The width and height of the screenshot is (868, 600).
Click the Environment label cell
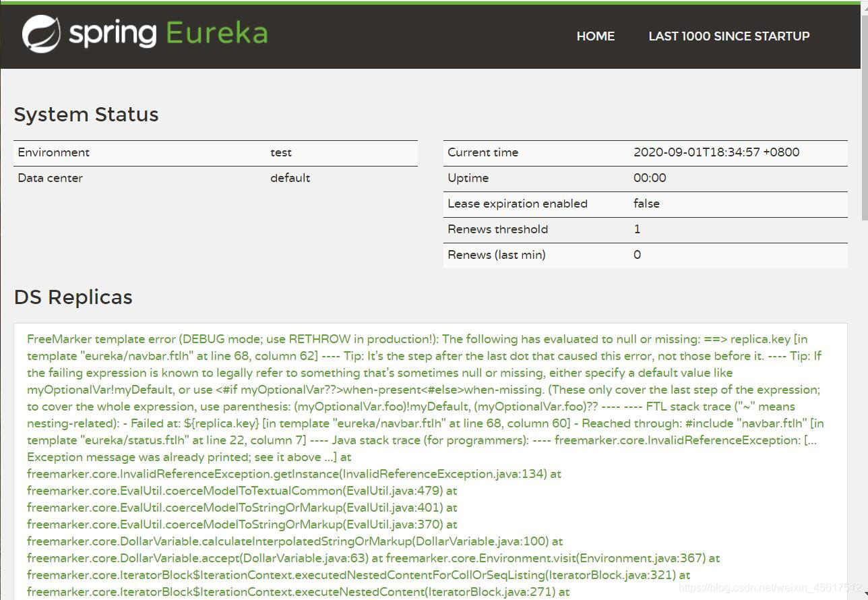tap(54, 152)
